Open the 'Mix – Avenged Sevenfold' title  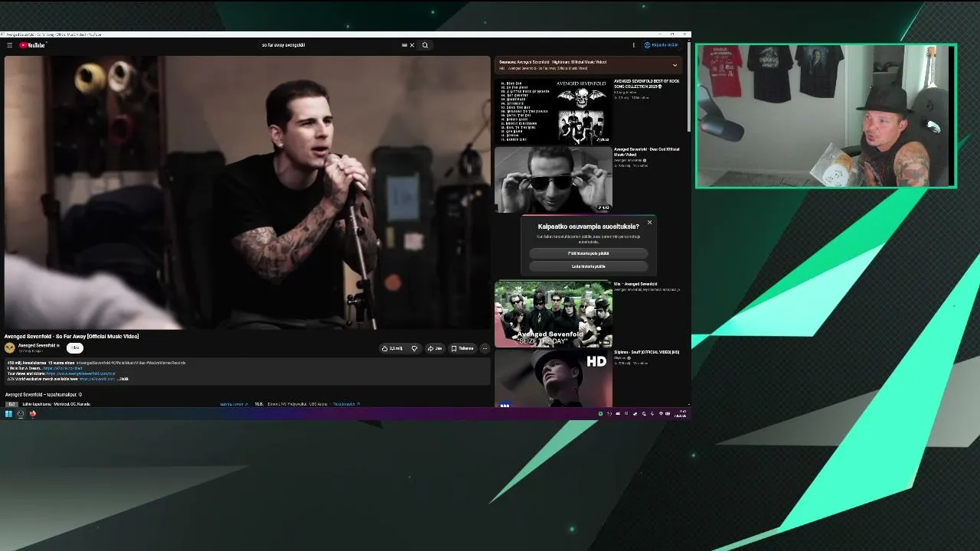(x=635, y=284)
